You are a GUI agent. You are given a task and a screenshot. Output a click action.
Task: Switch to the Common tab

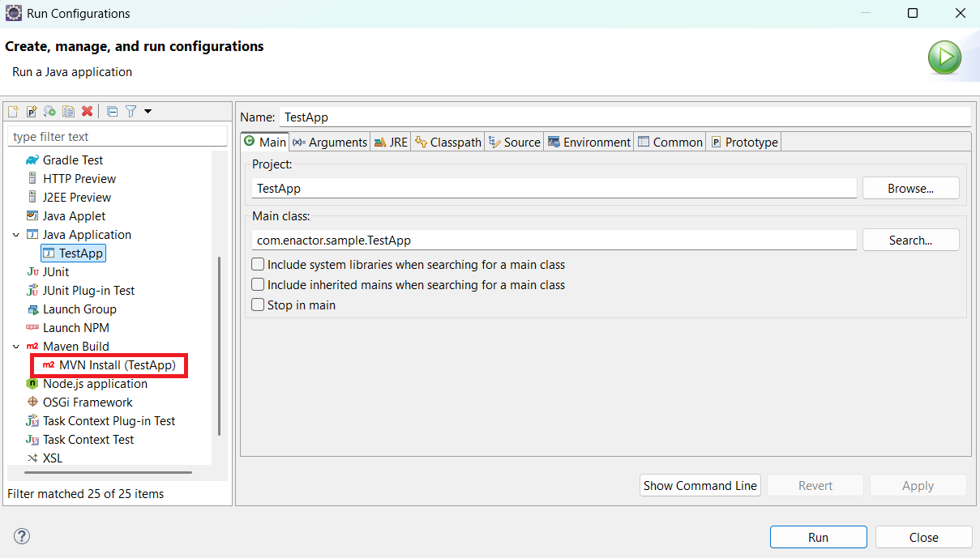coord(670,142)
